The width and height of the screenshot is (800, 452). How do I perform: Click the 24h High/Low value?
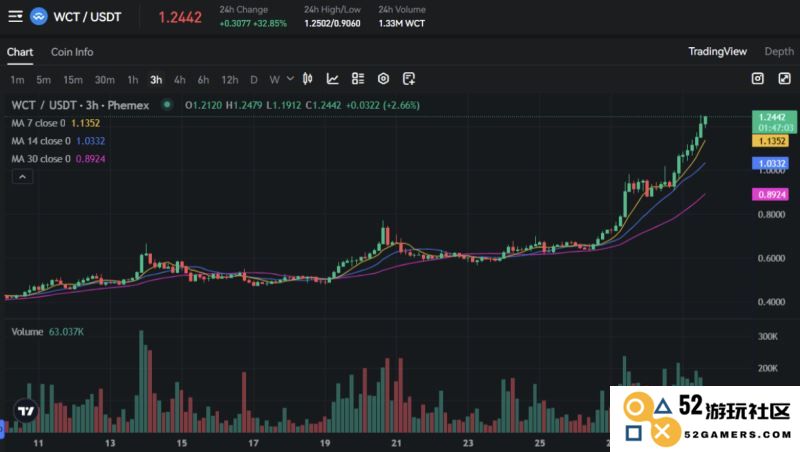click(x=332, y=23)
